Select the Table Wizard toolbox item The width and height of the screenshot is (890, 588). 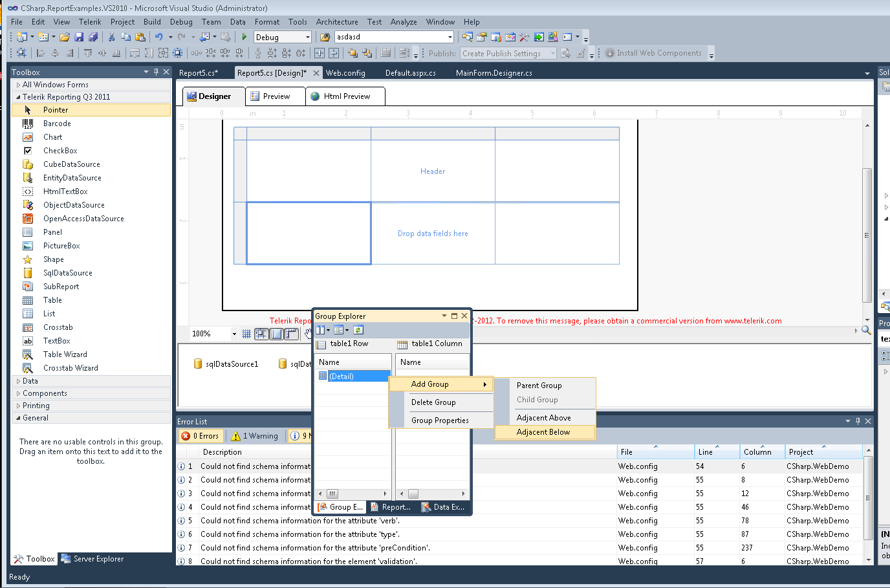pyautogui.click(x=91, y=354)
